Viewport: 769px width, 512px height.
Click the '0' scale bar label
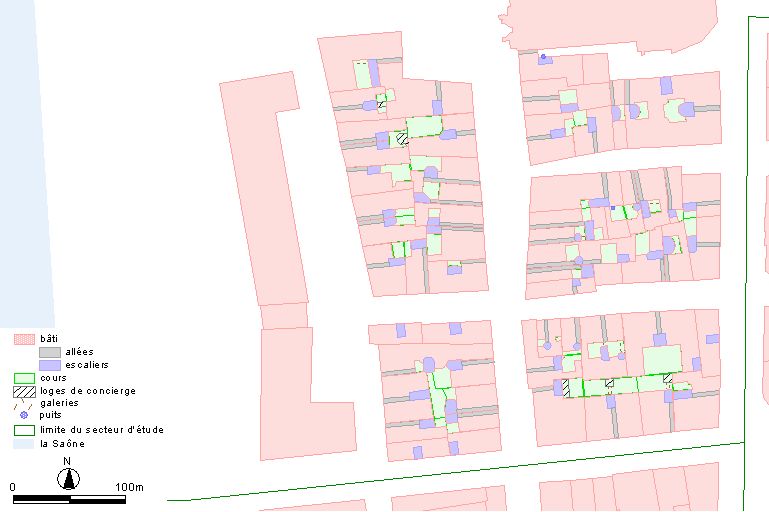click(x=12, y=487)
